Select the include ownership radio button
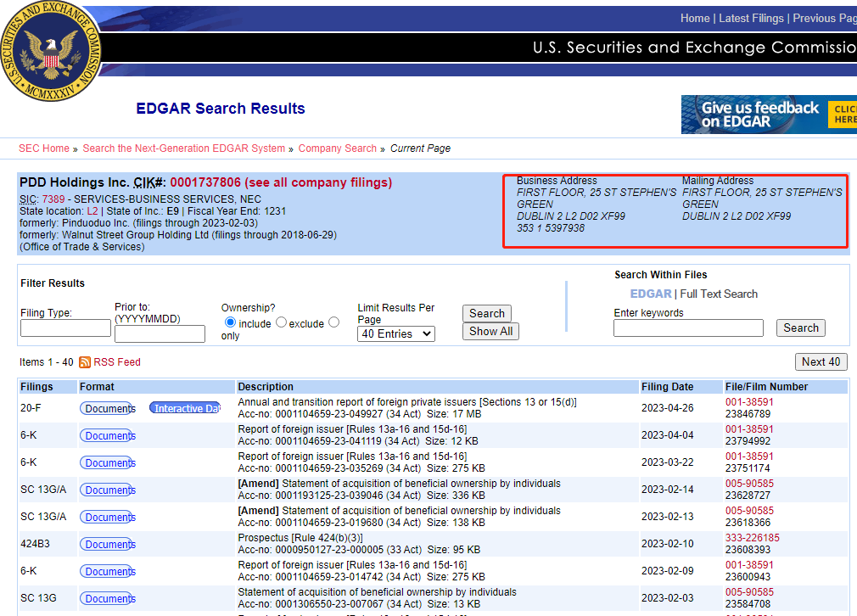This screenshot has width=857, height=616. coord(230,322)
